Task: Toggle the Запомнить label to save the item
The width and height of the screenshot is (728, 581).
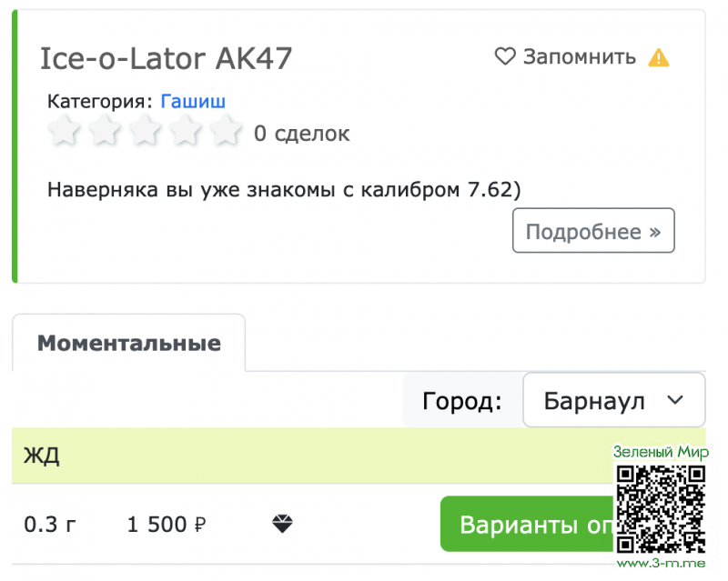Action: [x=579, y=57]
